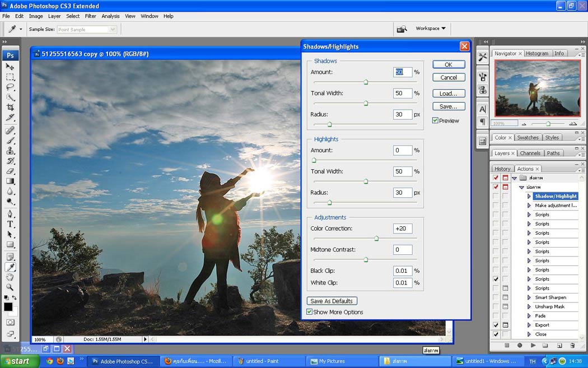
Task: Select the Lasso tool
Action: (x=10, y=87)
